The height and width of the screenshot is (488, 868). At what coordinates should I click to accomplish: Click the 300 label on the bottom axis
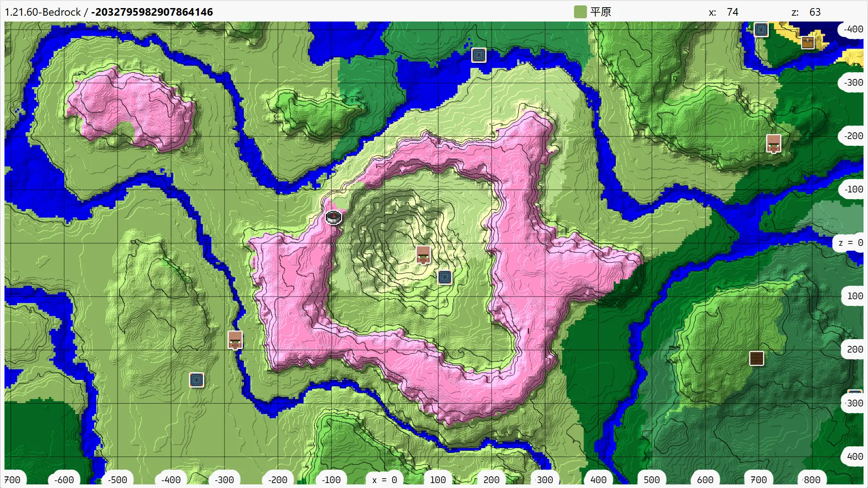tap(545, 479)
